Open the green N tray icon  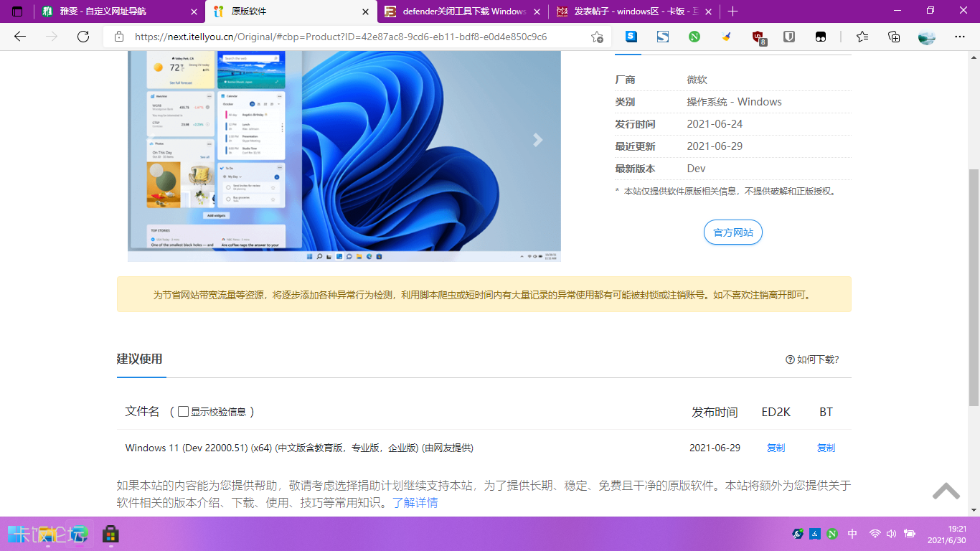click(x=832, y=534)
